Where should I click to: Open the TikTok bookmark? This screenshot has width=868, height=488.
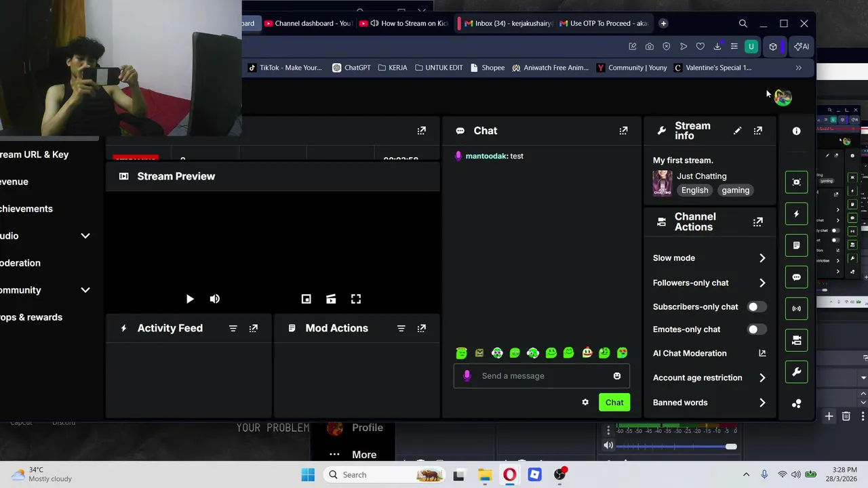pos(285,68)
